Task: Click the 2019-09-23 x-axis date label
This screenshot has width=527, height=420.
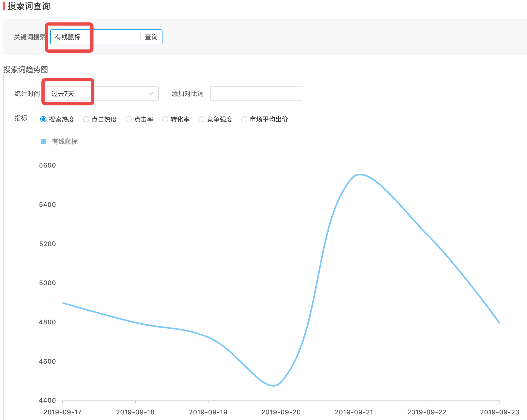Action: [x=500, y=412]
